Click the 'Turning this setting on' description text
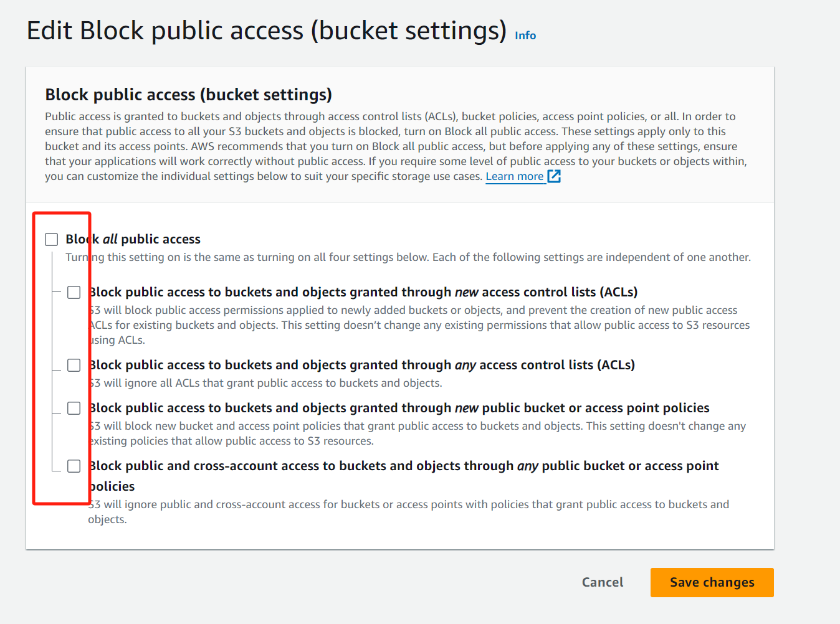The image size is (840, 624). tap(408, 257)
